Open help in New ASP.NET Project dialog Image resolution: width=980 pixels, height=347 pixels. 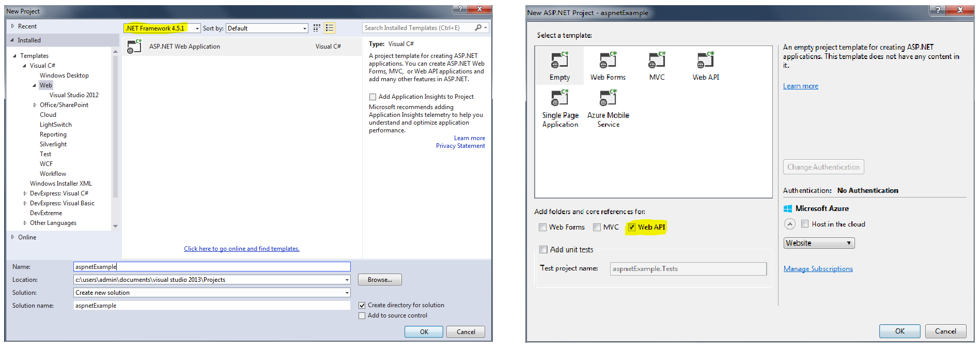point(938,10)
